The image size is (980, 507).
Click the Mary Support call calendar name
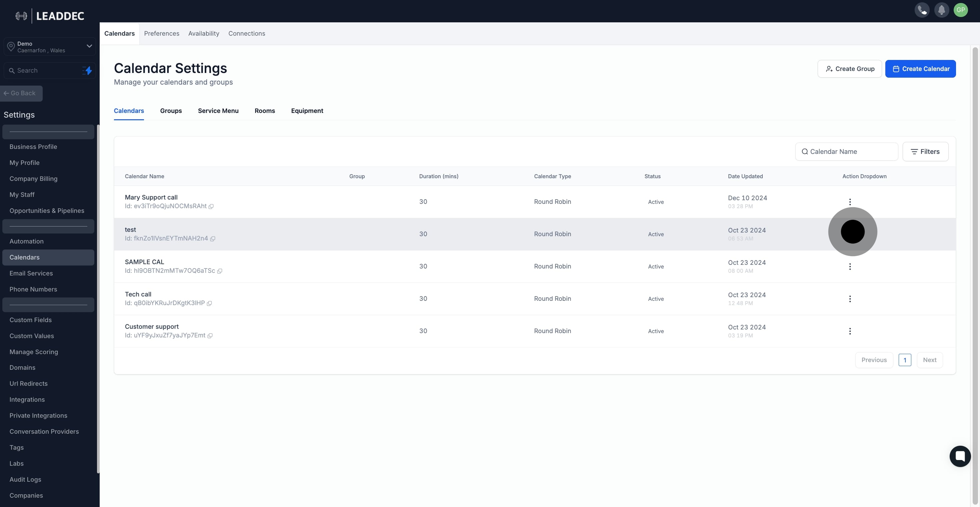(x=151, y=197)
